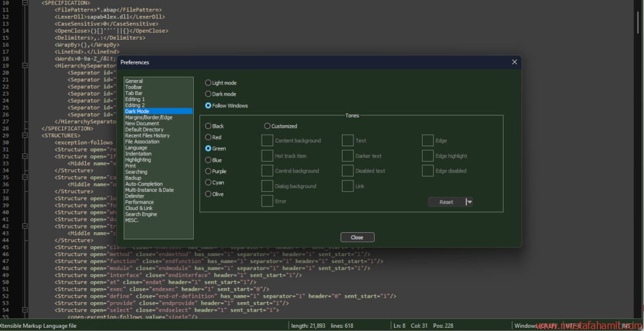This screenshot has height=331, width=644.
Task: Collapse the HierarchySeparator fold marker on line 19
Action: click(x=24, y=65)
